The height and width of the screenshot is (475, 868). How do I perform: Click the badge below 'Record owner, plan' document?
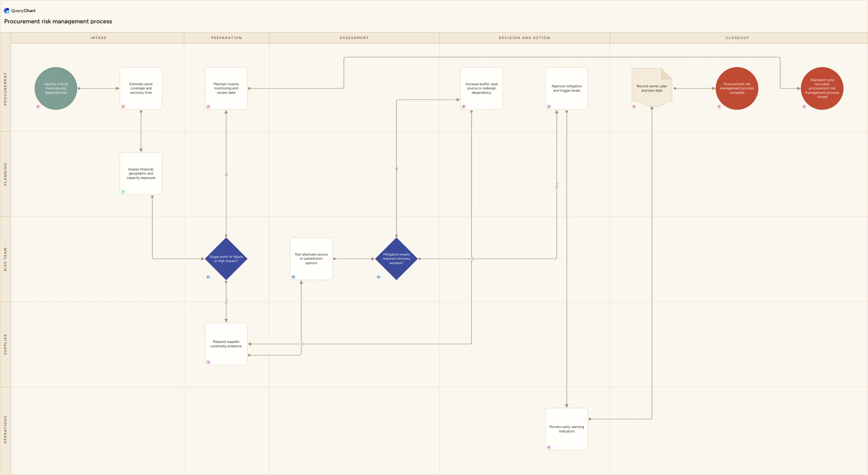[634, 106]
